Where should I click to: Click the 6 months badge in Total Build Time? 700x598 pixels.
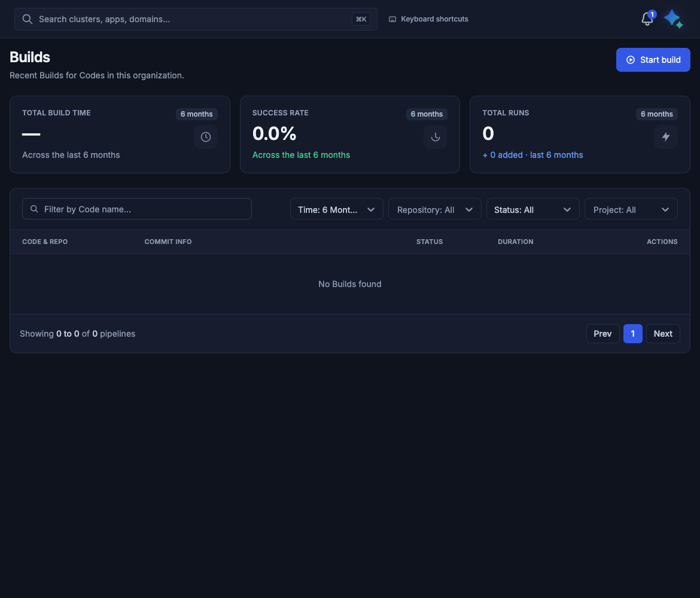click(196, 114)
